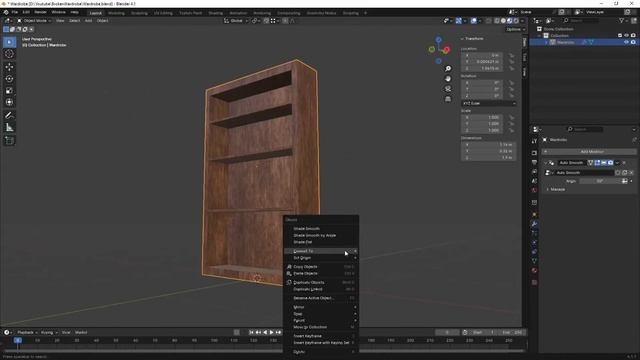Choose Duplicate Objects in context menu

tap(321, 282)
